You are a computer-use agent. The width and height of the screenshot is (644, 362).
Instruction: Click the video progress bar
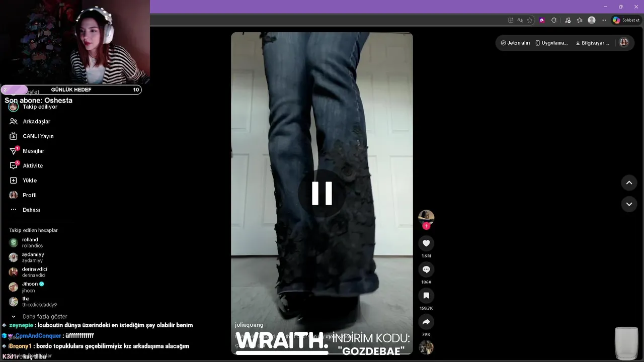322,353
